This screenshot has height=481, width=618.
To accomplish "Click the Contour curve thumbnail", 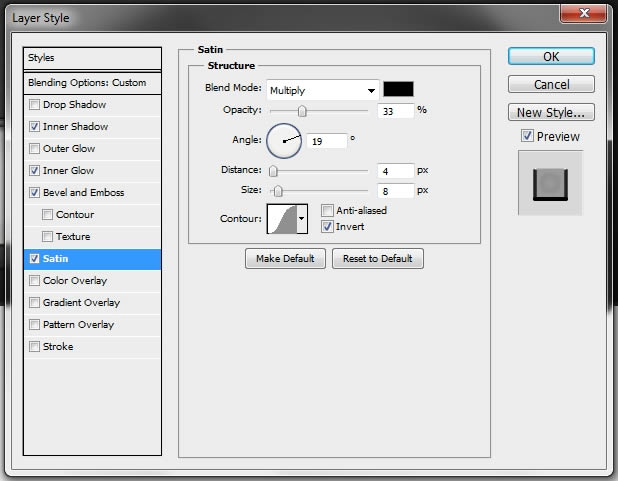I will (x=282, y=219).
